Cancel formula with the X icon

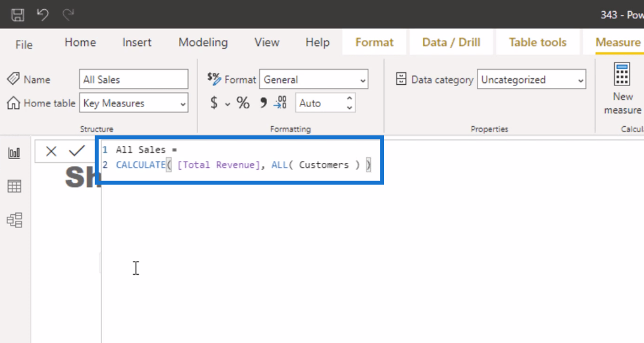51,152
